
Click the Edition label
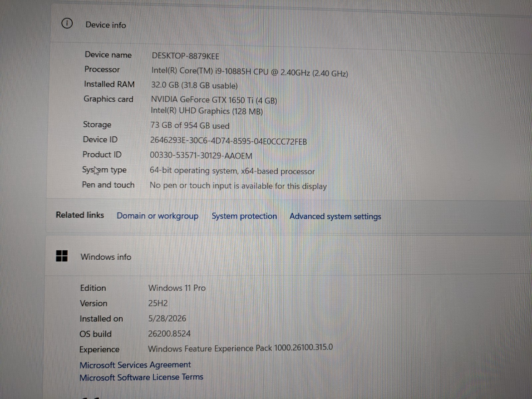tap(93, 288)
